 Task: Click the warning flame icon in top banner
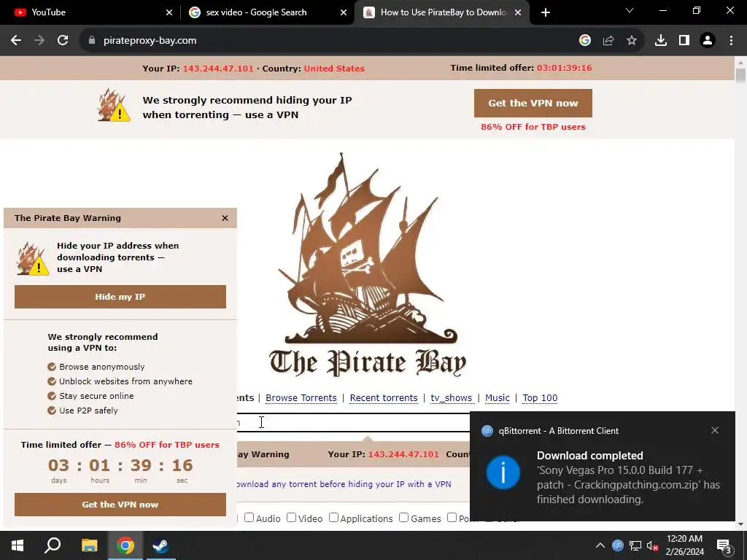pyautogui.click(x=113, y=105)
